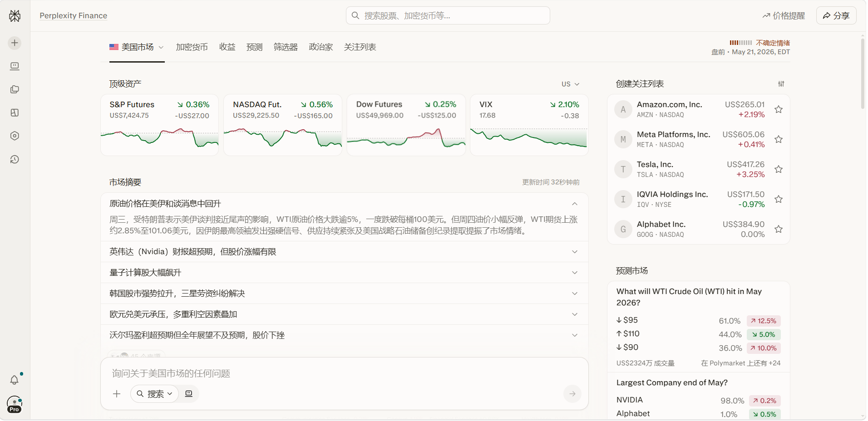Expand the 量子计算股大幅飙升 item
Image resolution: width=868 pixels, height=421 pixels.
tap(344, 273)
